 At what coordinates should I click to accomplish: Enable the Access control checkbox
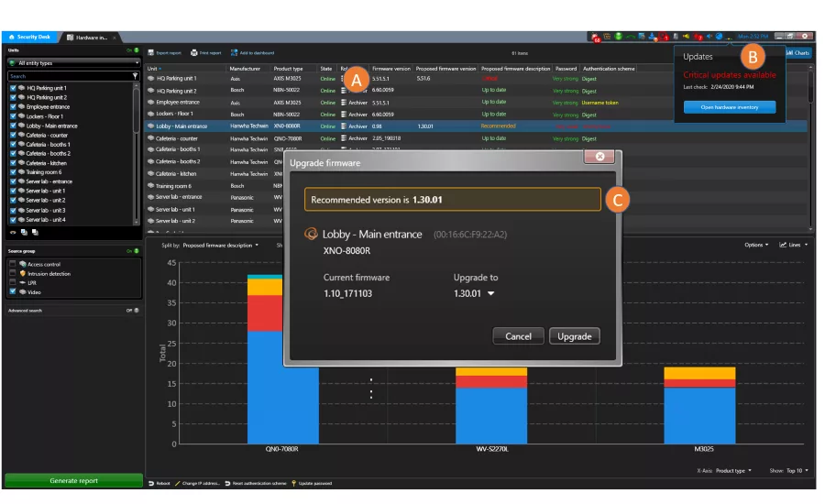pyautogui.click(x=13, y=264)
